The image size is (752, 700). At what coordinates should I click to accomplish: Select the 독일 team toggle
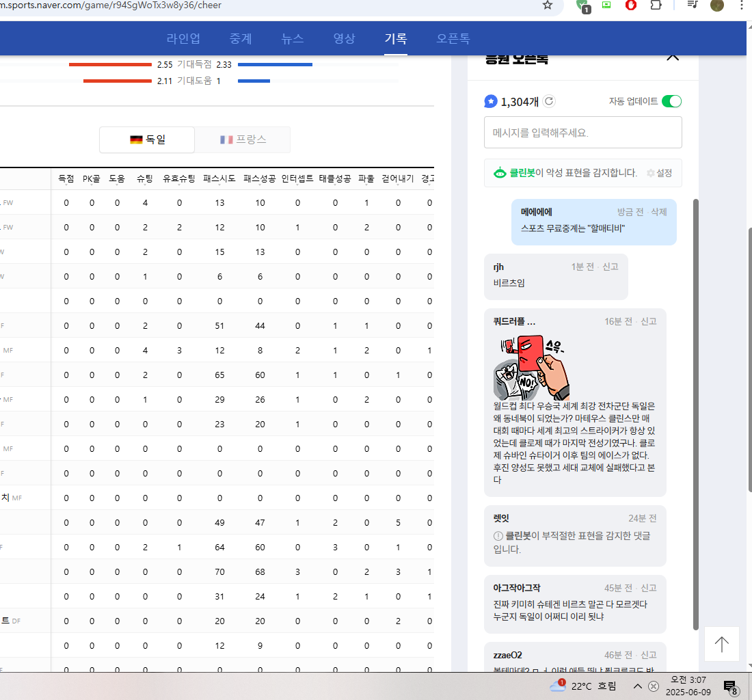pos(148,139)
